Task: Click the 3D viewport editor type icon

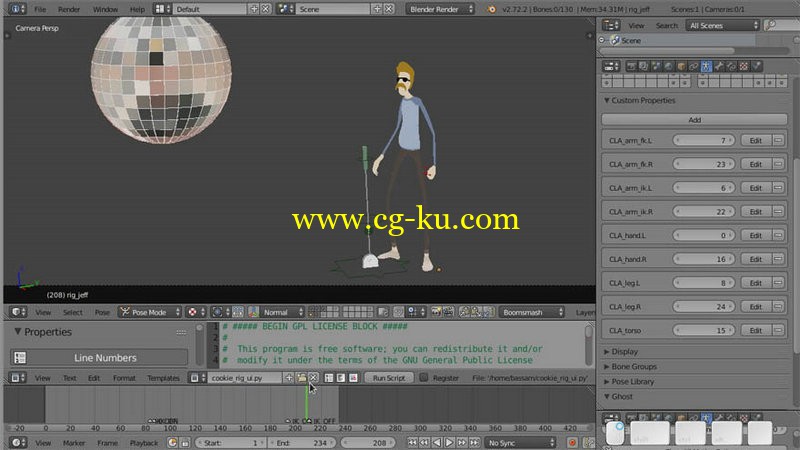Action: pyautogui.click(x=18, y=312)
